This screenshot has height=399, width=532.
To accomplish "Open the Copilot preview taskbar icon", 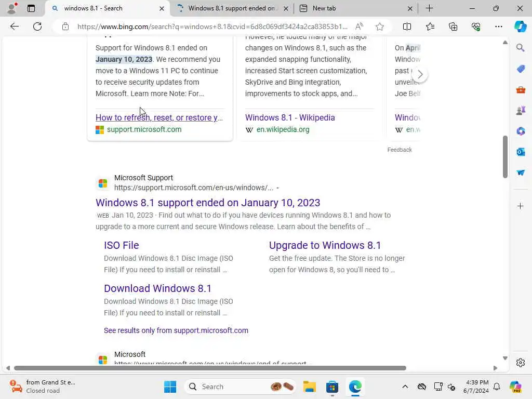I will (515, 387).
